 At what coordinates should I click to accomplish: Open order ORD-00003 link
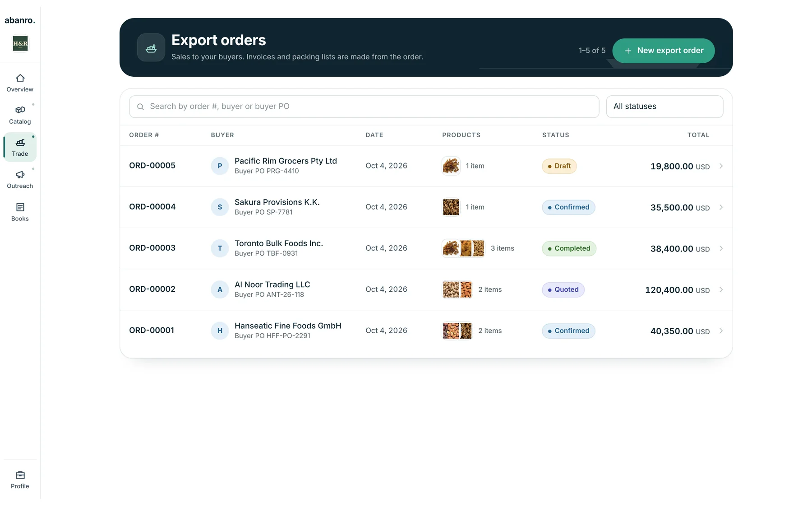point(152,248)
